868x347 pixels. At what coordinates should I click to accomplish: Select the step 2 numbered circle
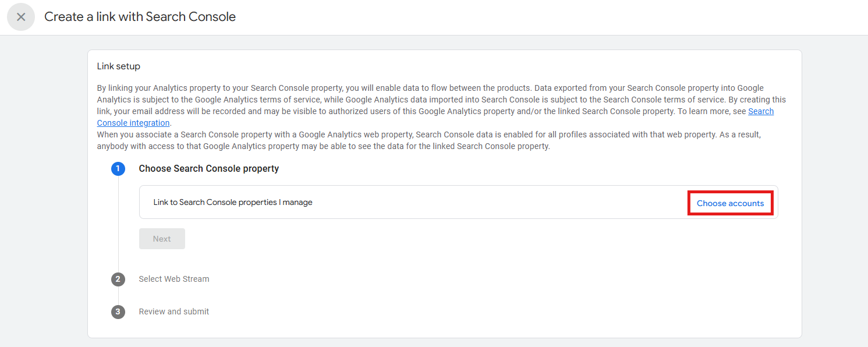coord(118,279)
